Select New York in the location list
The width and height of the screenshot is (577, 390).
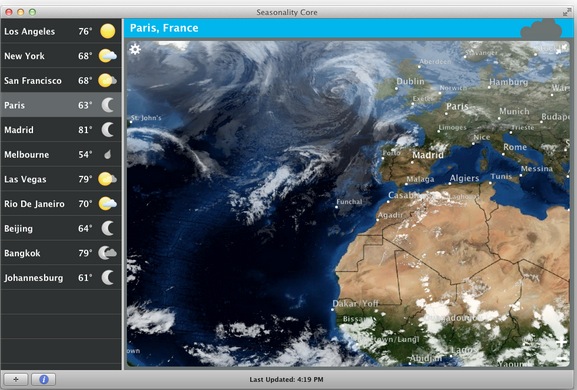point(61,56)
